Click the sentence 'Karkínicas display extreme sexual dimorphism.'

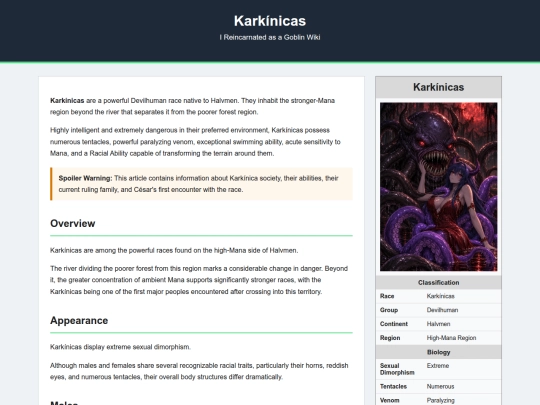click(120, 347)
